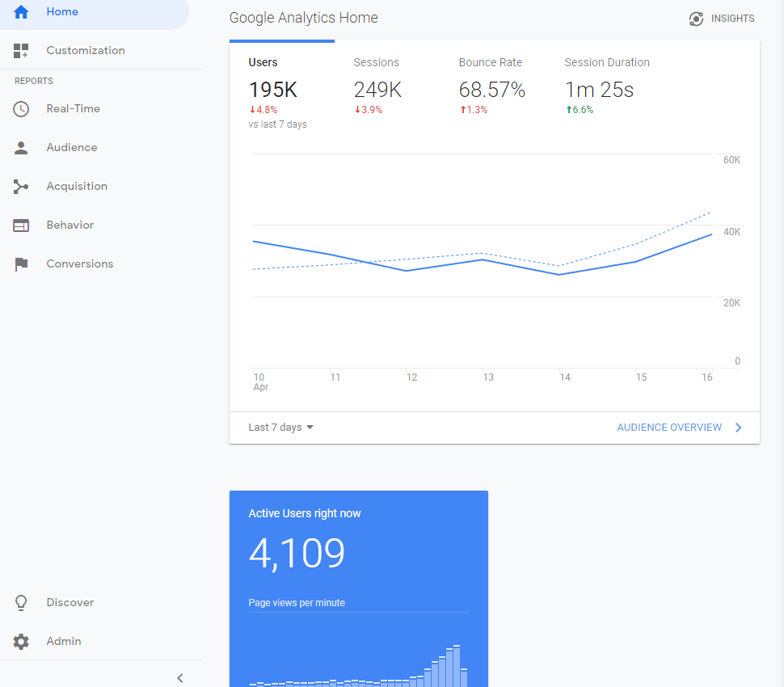Click the 60K axis label
Screen dimensions: 784x687
pos(731,160)
